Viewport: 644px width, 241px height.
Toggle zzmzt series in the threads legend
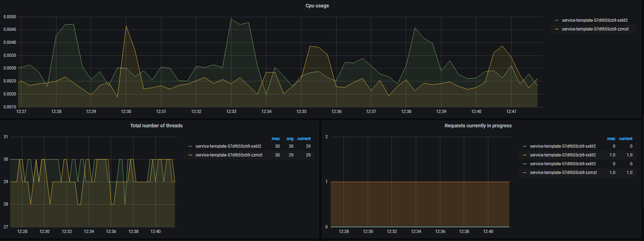tap(229, 155)
